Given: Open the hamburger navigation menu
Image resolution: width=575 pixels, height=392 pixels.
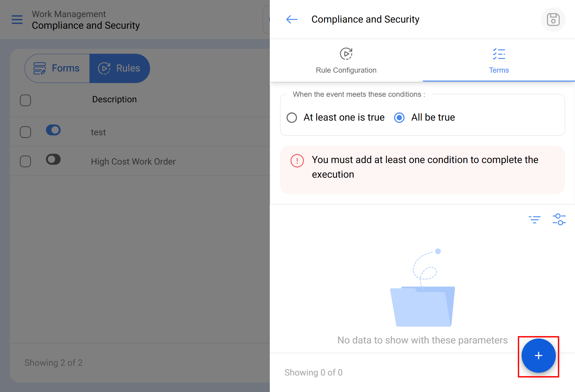Looking at the screenshot, I should click(17, 20).
